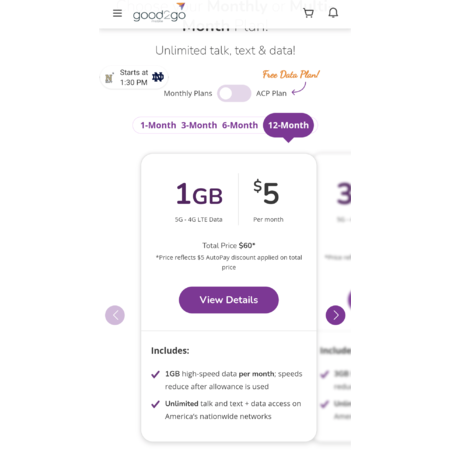Select the 6-Month tab
Screen dimensions: 450x450
(x=240, y=125)
